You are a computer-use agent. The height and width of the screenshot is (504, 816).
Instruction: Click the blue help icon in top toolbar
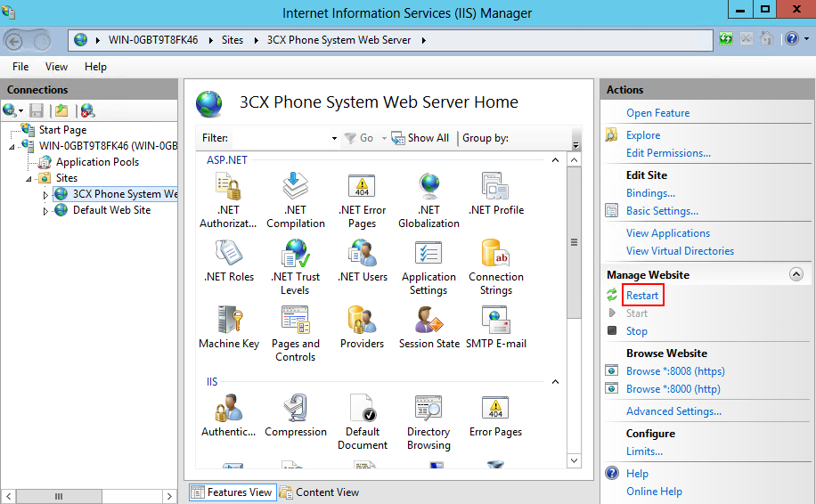tap(792, 38)
